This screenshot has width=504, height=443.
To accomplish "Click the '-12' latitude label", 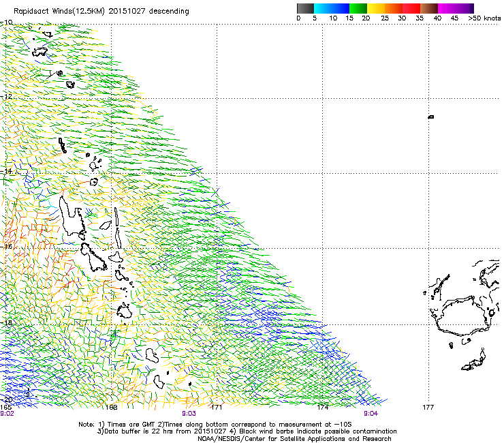I will point(6,96).
